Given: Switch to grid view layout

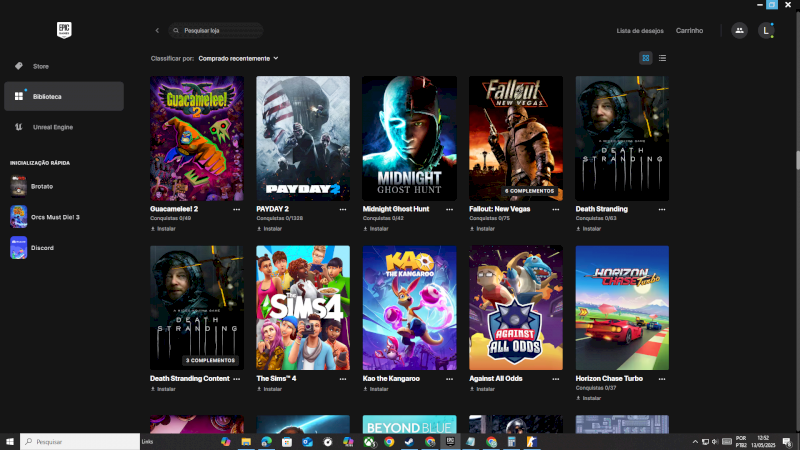Looking at the screenshot, I should coord(646,58).
